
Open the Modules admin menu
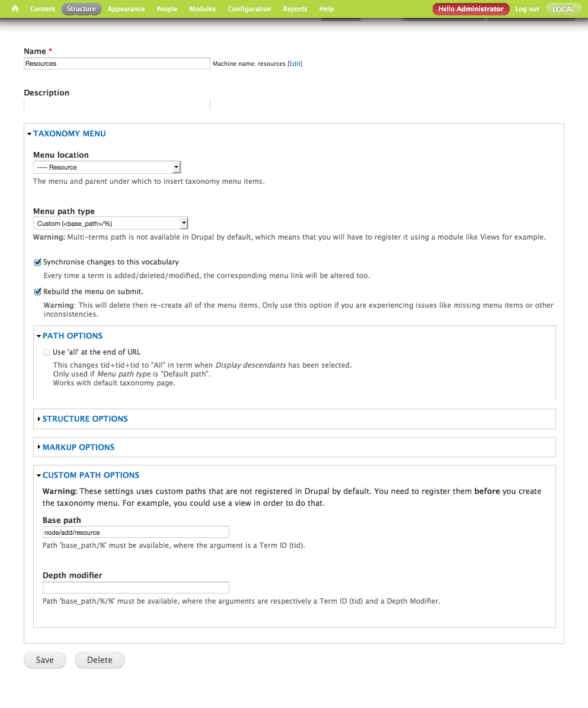pos(202,9)
